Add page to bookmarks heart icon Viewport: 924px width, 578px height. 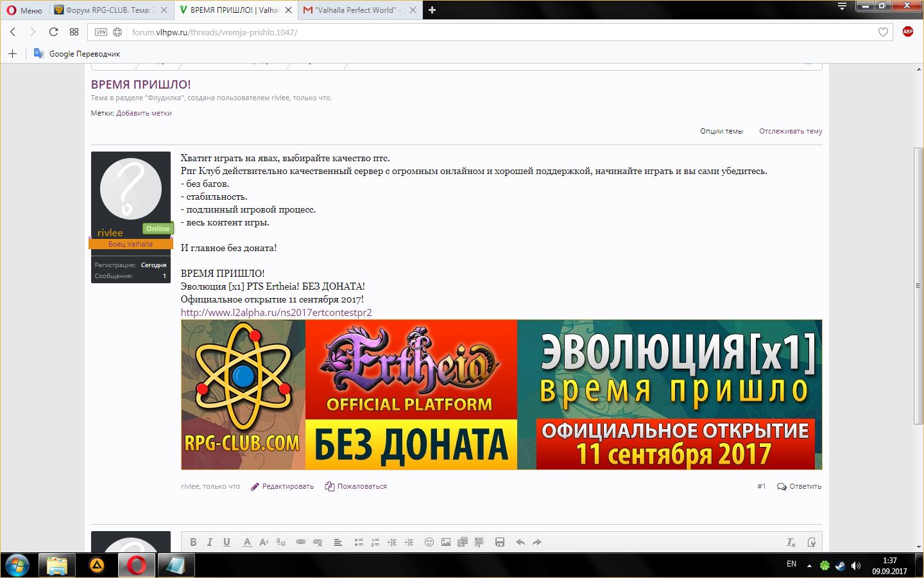tap(883, 32)
